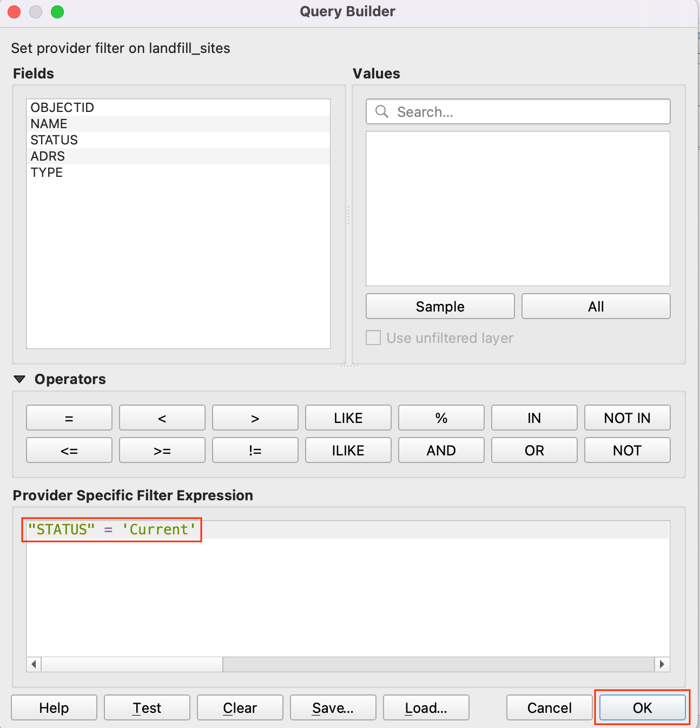
Task: Toggle the Use unfiltered layer checkbox
Action: click(x=373, y=337)
